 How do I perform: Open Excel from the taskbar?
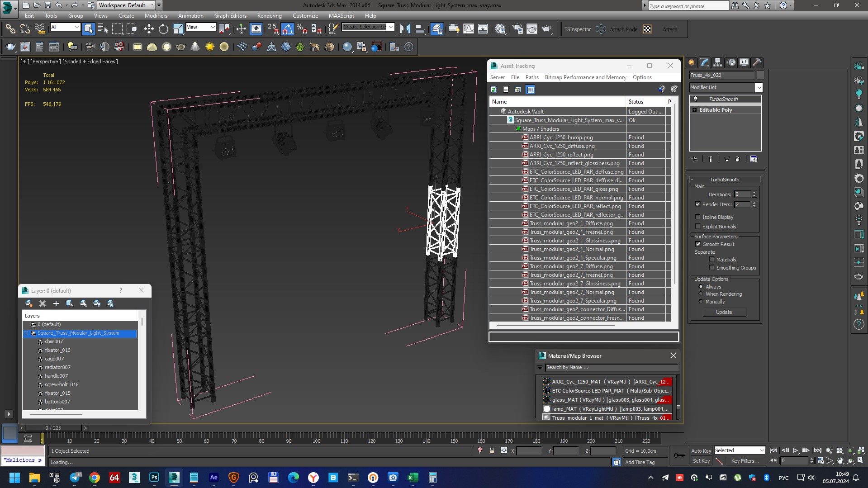[413, 478]
